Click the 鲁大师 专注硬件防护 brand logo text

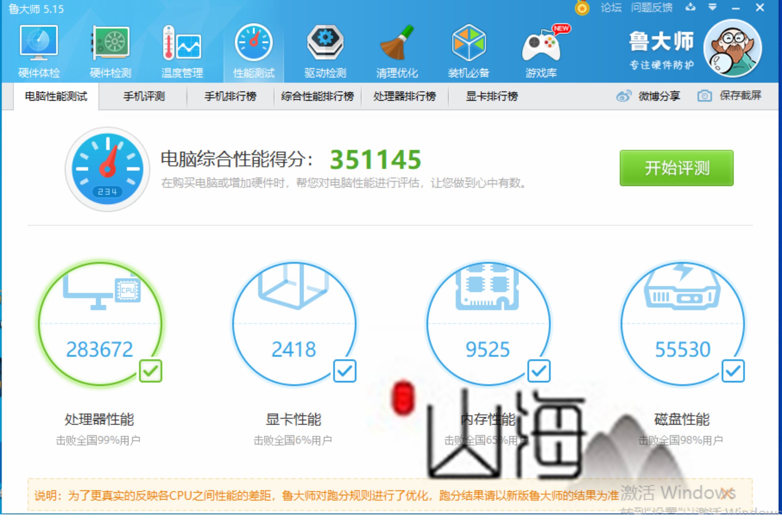pyautogui.click(x=662, y=50)
